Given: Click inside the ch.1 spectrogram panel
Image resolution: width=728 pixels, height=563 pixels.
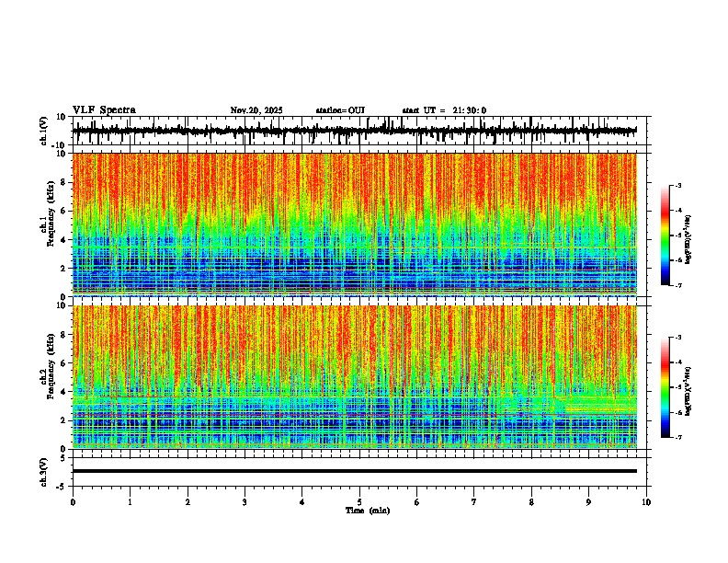Looking at the screenshot, I should point(355,224).
